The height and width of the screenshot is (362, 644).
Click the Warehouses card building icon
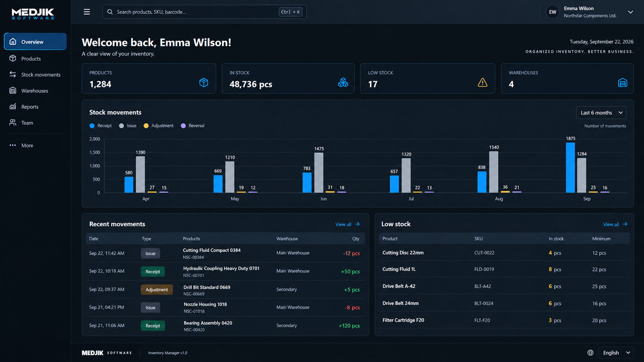[622, 82]
